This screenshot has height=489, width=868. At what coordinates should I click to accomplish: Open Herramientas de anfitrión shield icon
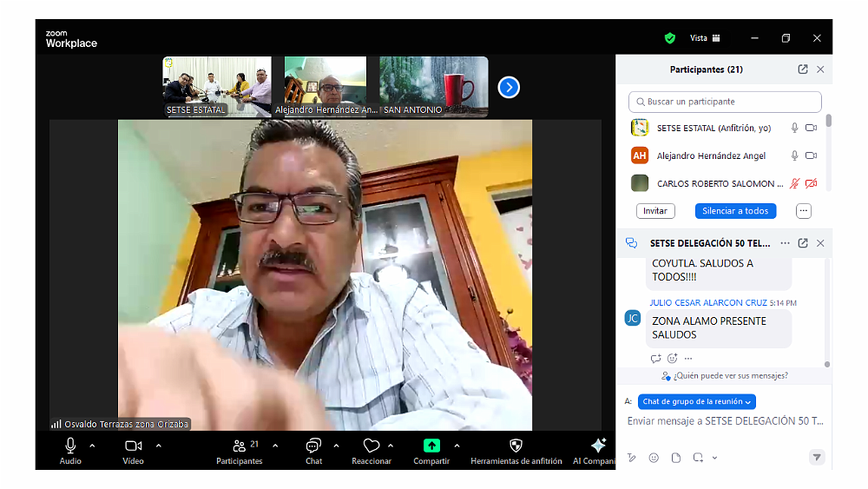click(516, 446)
